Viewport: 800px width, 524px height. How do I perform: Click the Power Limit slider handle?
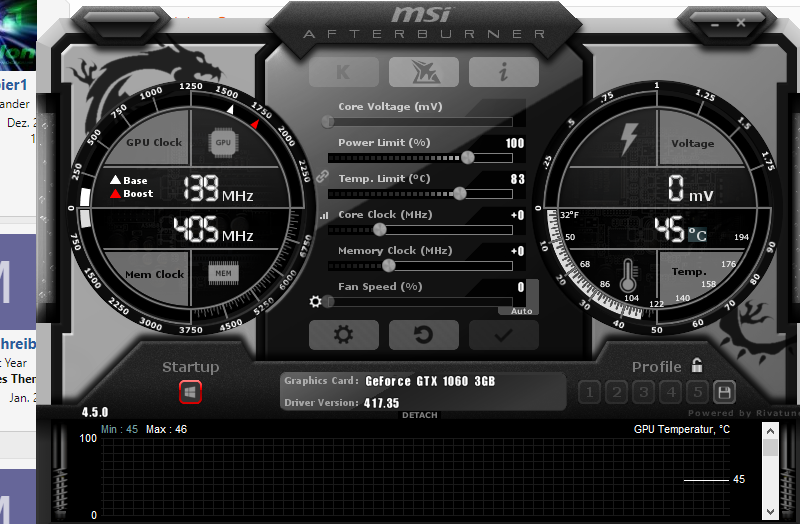[467, 158]
